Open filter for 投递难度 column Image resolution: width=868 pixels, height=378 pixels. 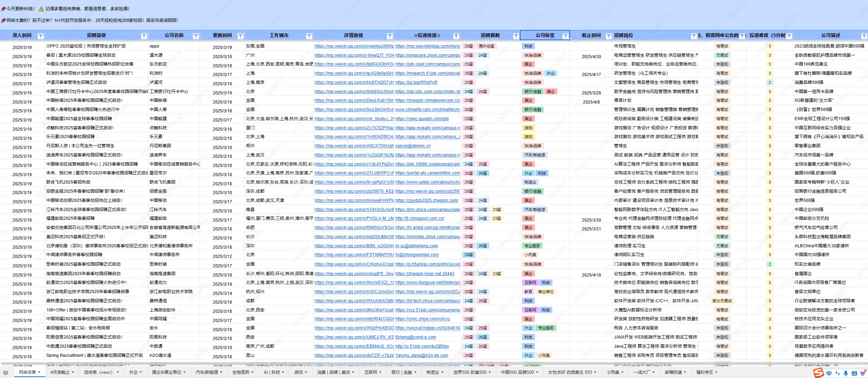pyautogui.click(x=789, y=36)
